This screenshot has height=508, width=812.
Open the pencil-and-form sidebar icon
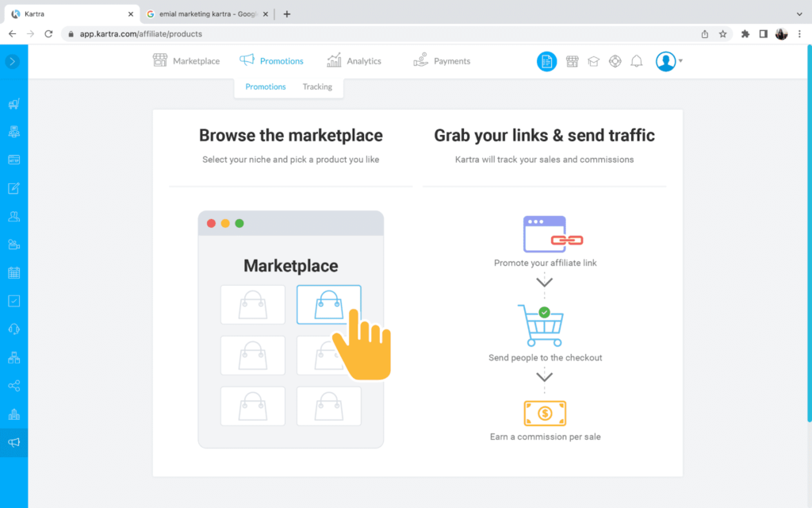14,188
